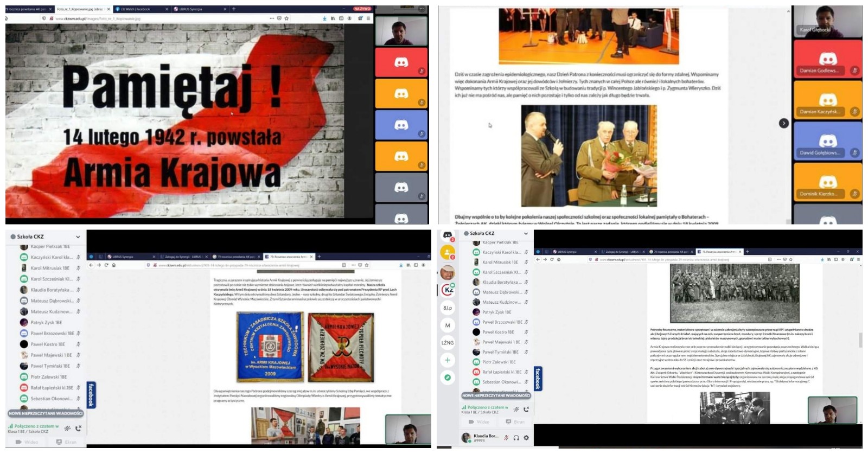Select Patryk Zysk 1BE beside the banners page

point(46,323)
